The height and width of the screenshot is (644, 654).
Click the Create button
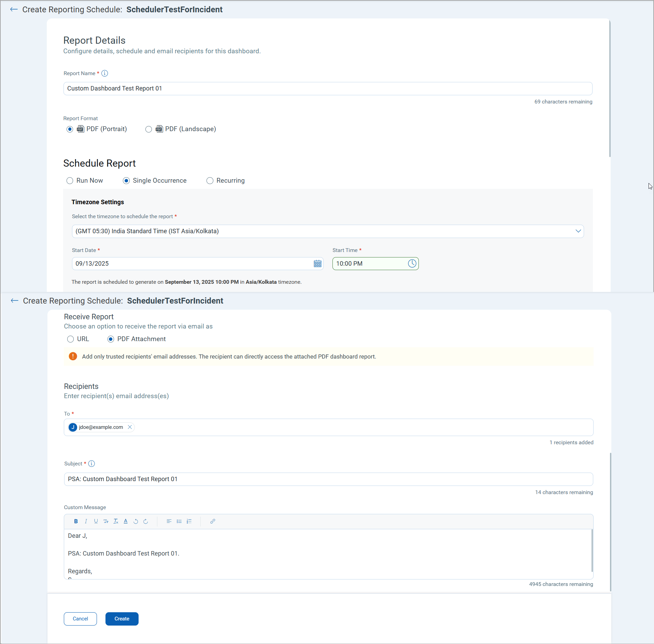(122, 619)
